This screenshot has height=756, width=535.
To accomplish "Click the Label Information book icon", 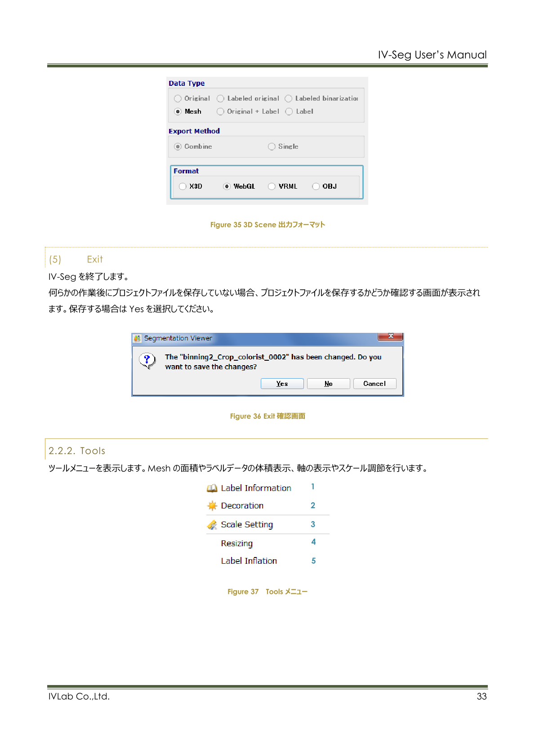I will (x=212, y=488).
